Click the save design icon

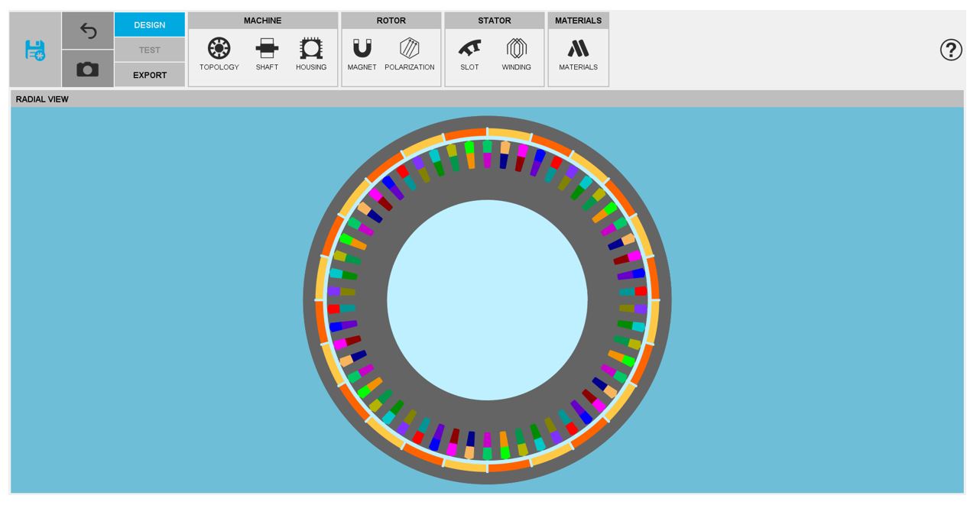pyautogui.click(x=35, y=50)
